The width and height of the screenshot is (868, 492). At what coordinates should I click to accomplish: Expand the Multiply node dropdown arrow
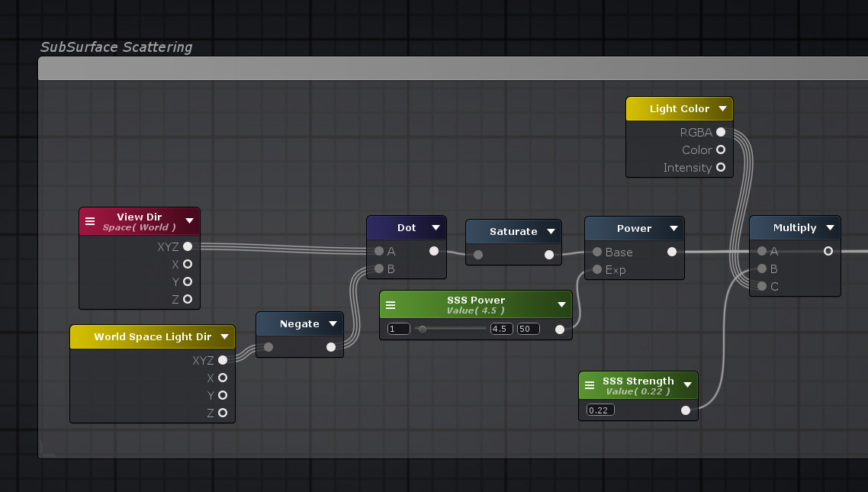coord(830,227)
